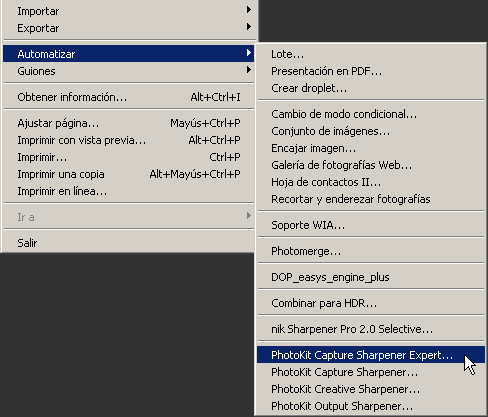Launch Photomerge from Automatizar submenu
Image resolution: width=488 pixels, height=417 pixels.
pos(371,251)
